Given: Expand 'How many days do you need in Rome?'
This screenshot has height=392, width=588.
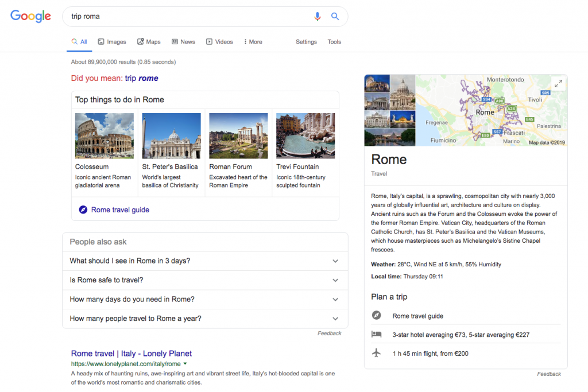Looking at the screenshot, I should 205,299.
